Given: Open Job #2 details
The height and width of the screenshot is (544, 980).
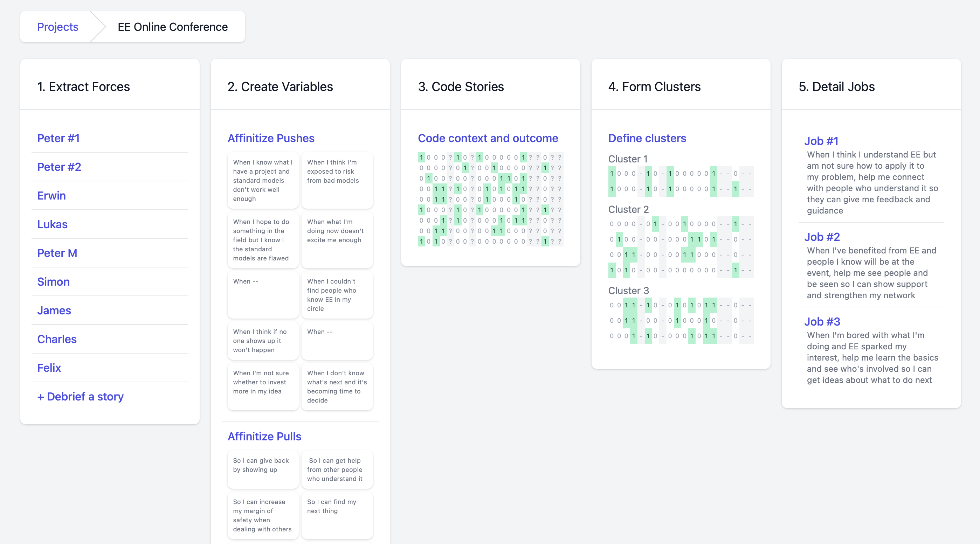Looking at the screenshot, I should coord(822,237).
